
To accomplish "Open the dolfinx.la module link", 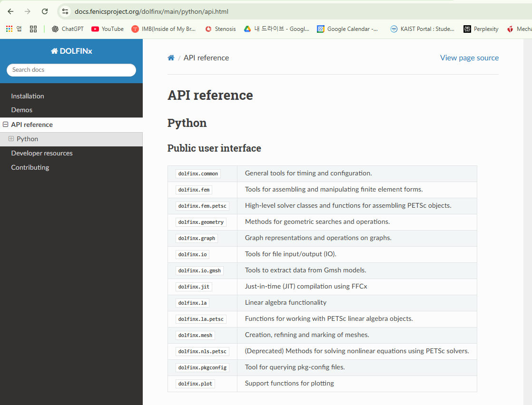I will [x=192, y=303].
